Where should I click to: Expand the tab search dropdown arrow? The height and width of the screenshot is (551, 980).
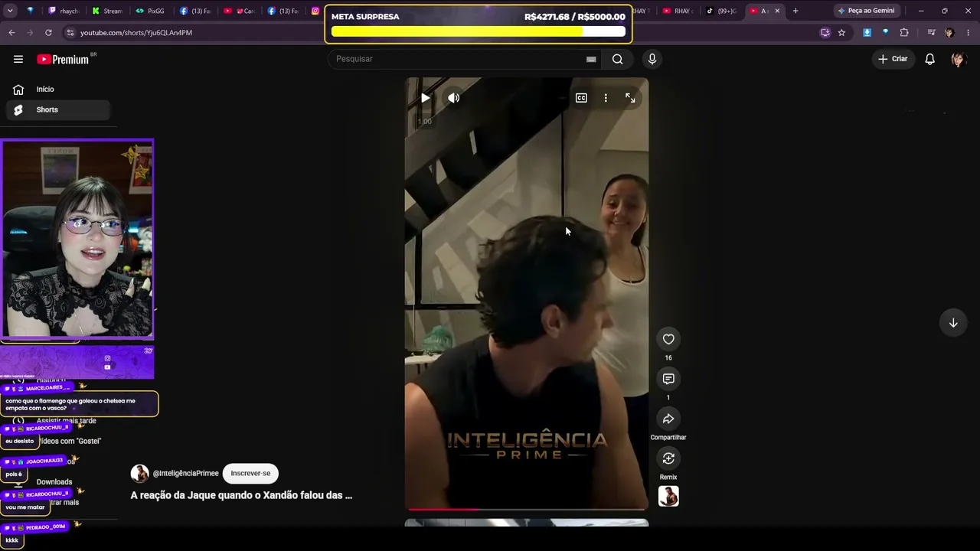coord(11,11)
